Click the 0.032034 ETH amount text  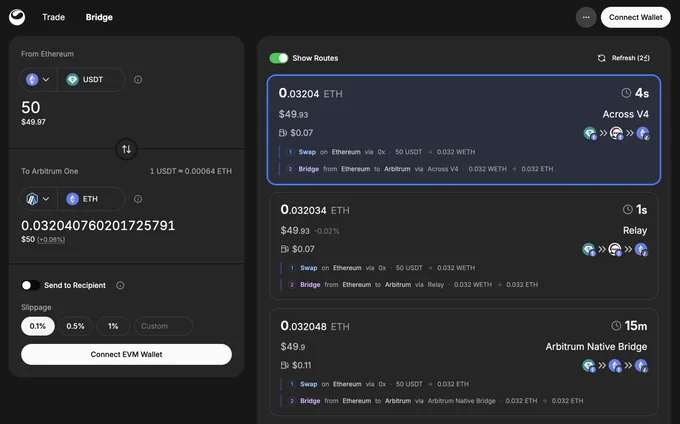click(315, 210)
